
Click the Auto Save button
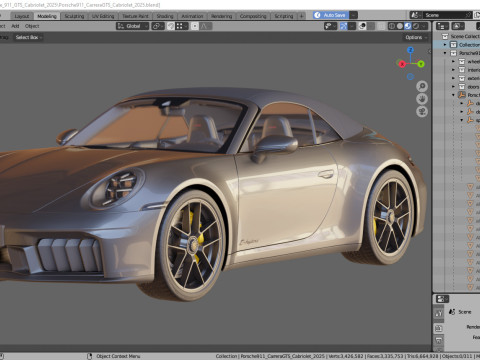coord(331,15)
